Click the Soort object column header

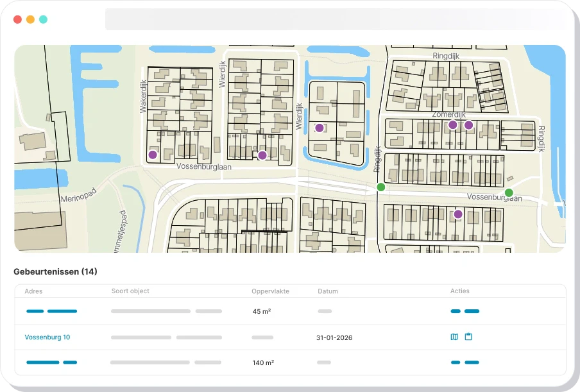click(130, 291)
